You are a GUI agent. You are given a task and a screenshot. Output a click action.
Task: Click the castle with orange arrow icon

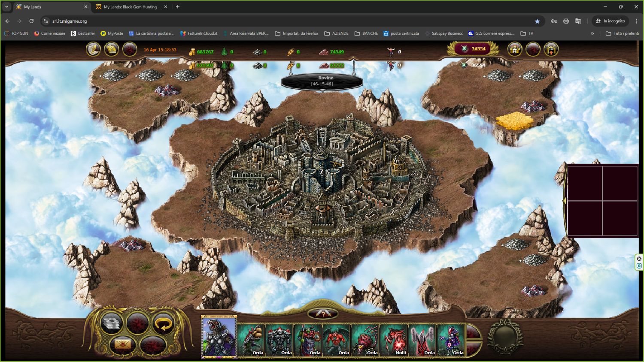pyautogui.click(x=551, y=49)
